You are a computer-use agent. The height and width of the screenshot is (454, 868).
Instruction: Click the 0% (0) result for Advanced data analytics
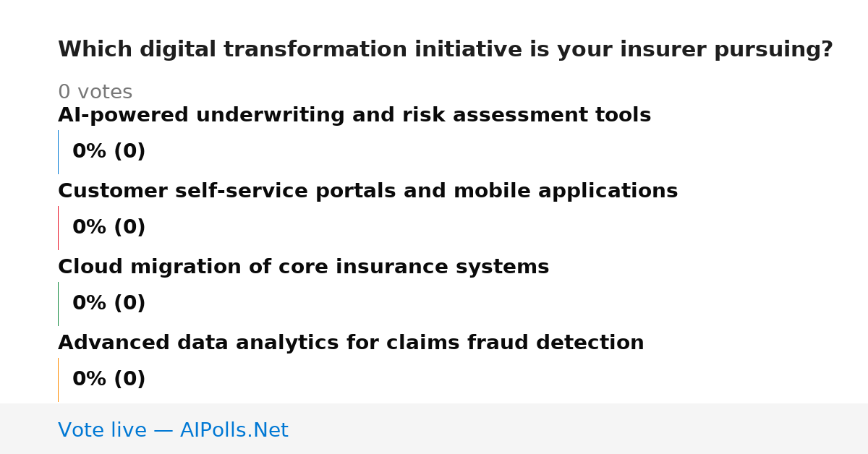point(109,380)
